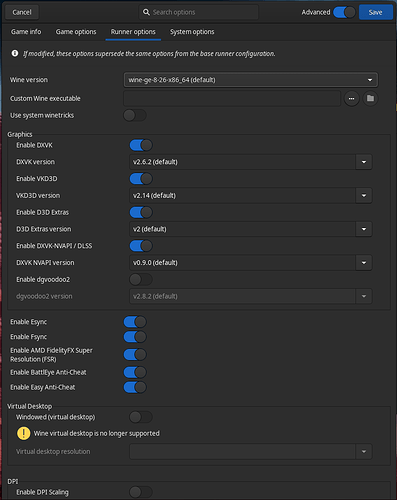Turn on Enable DPI Scaling

point(141,492)
